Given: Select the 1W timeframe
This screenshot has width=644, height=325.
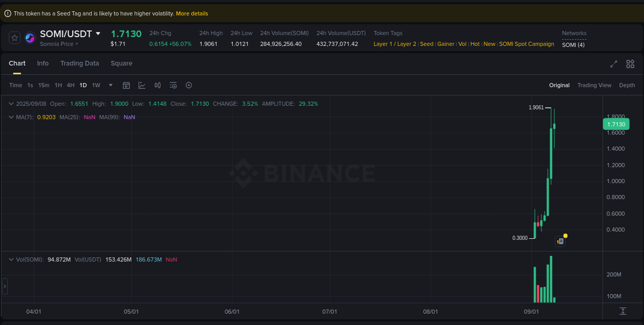Looking at the screenshot, I should (96, 85).
